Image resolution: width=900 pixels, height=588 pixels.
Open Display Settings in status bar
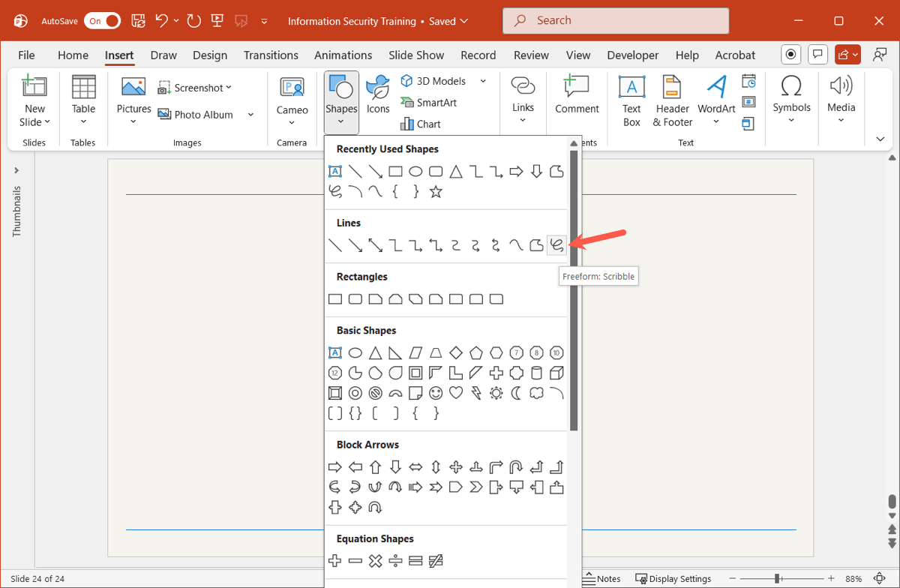pos(673,578)
